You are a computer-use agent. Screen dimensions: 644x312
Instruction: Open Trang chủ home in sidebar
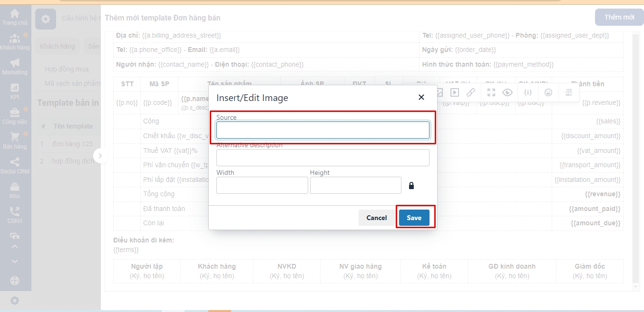point(15,17)
